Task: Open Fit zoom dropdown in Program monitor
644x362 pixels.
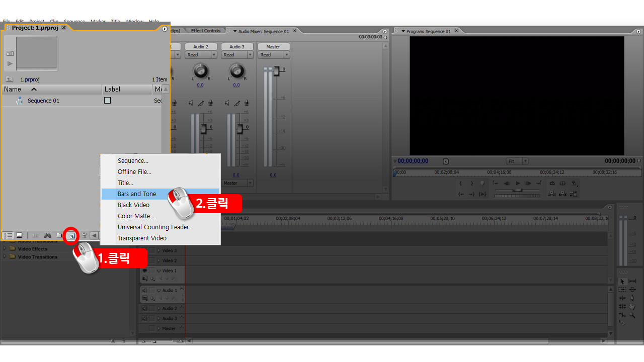Action: (518, 161)
